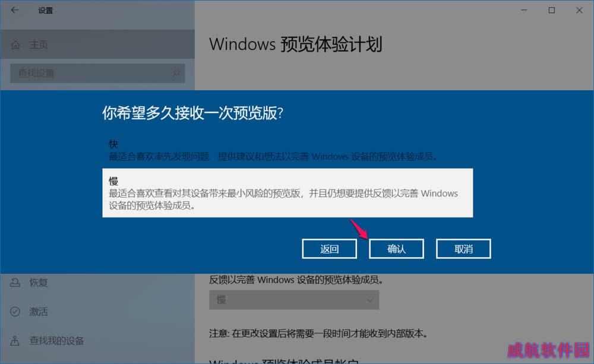Click inside the 查找设置 search field
This screenshot has height=364, width=594.
[97, 73]
